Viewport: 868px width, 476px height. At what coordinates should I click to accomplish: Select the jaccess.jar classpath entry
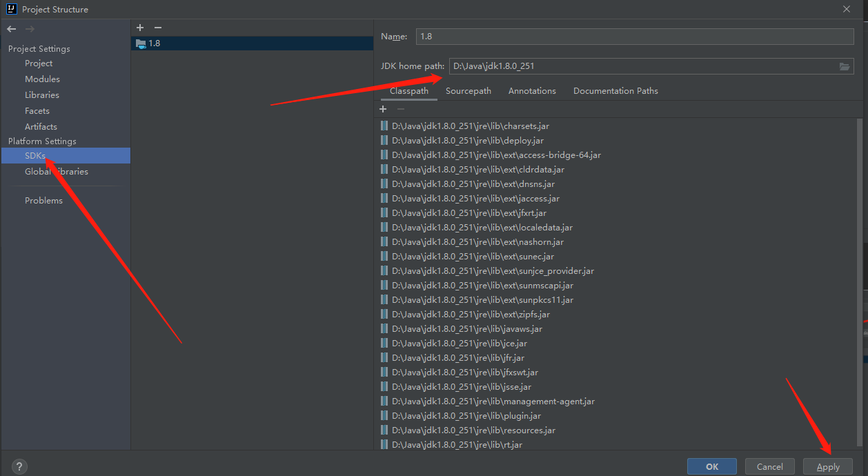coord(475,199)
